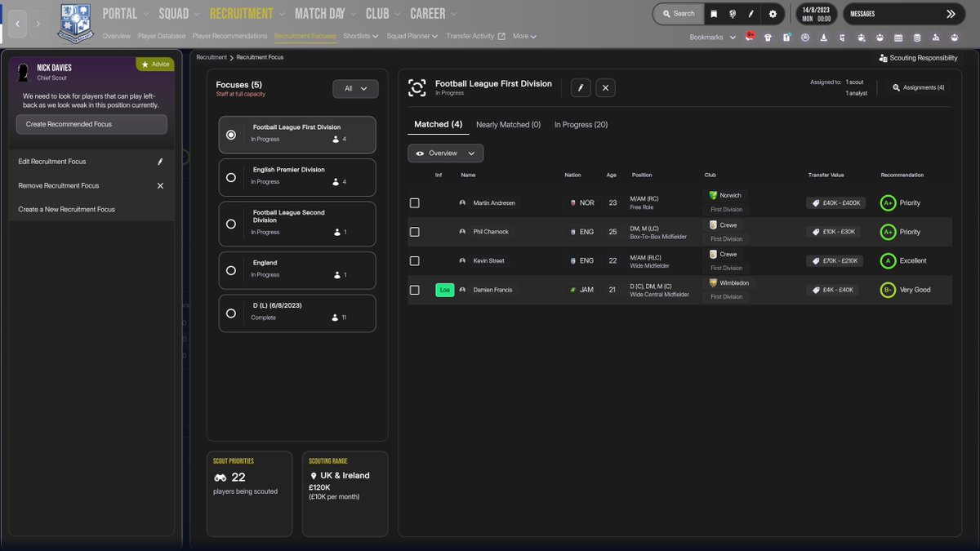
Task: Switch to the Matched (4) tab
Action: point(439,124)
